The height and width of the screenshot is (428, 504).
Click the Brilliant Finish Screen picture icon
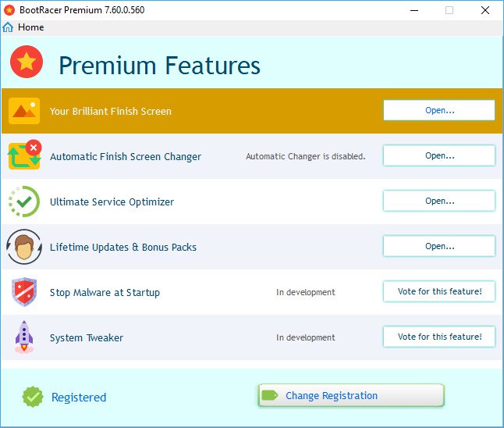24,111
